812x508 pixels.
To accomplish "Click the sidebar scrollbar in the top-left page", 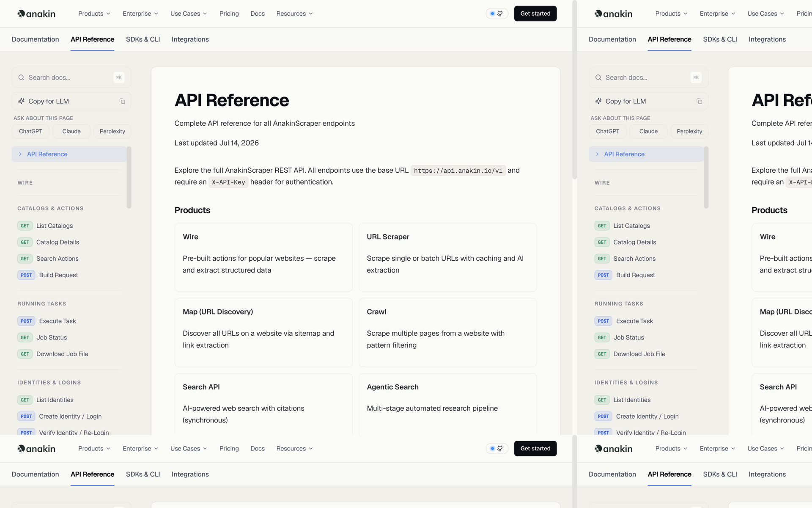I will click(x=129, y=177).
